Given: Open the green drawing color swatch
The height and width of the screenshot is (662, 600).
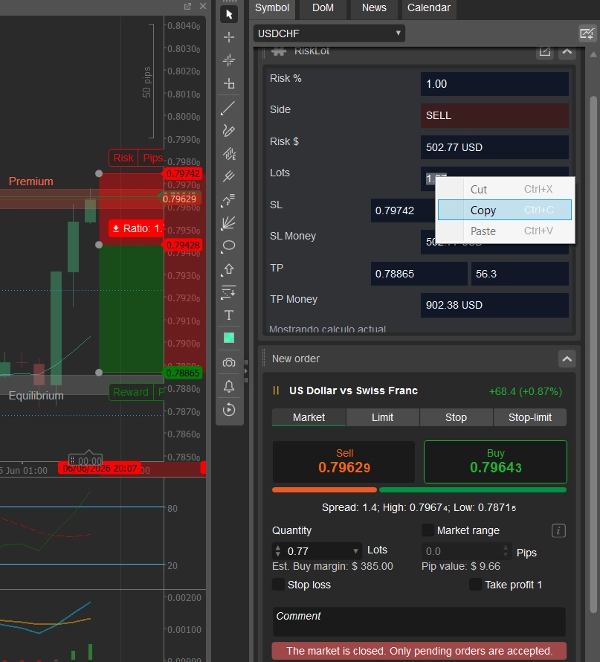Looking at the screenshot, I should click(x=229, y=338).
